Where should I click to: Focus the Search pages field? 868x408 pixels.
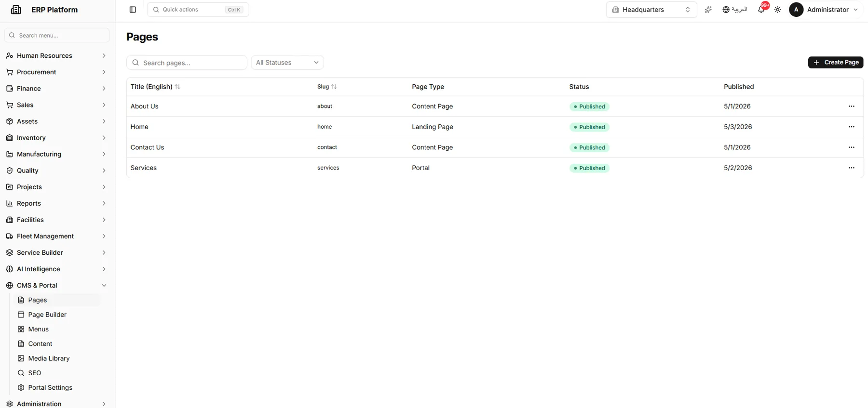(x=187, y=63)
